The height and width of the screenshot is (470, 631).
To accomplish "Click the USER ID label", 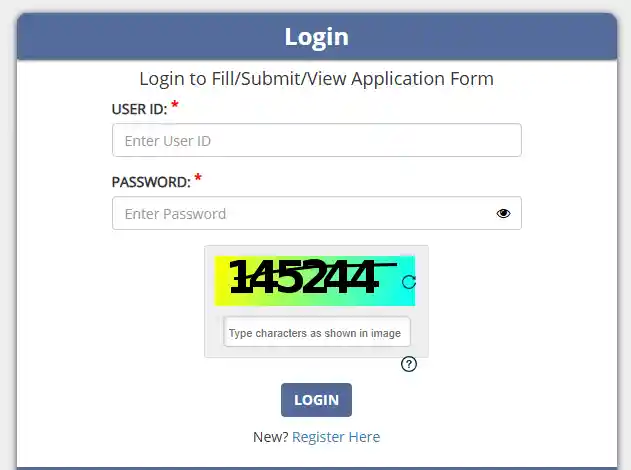I will [x=139, y=110].
